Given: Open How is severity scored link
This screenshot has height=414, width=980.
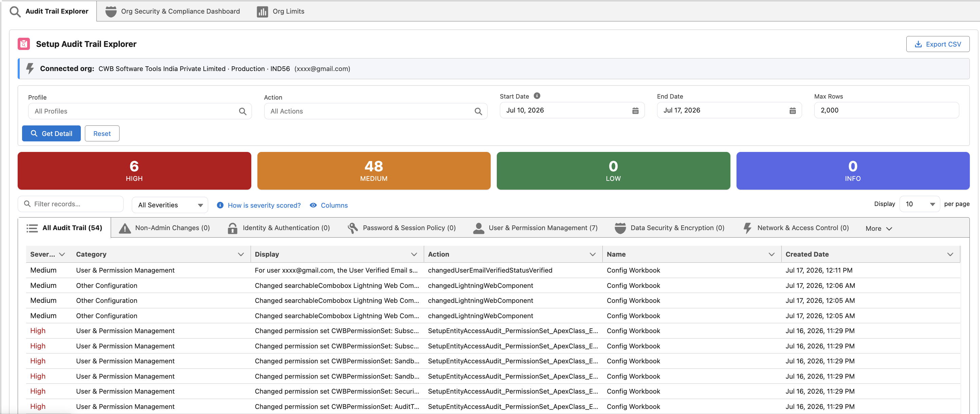Looking at the screenshot, I should point(264,205).
